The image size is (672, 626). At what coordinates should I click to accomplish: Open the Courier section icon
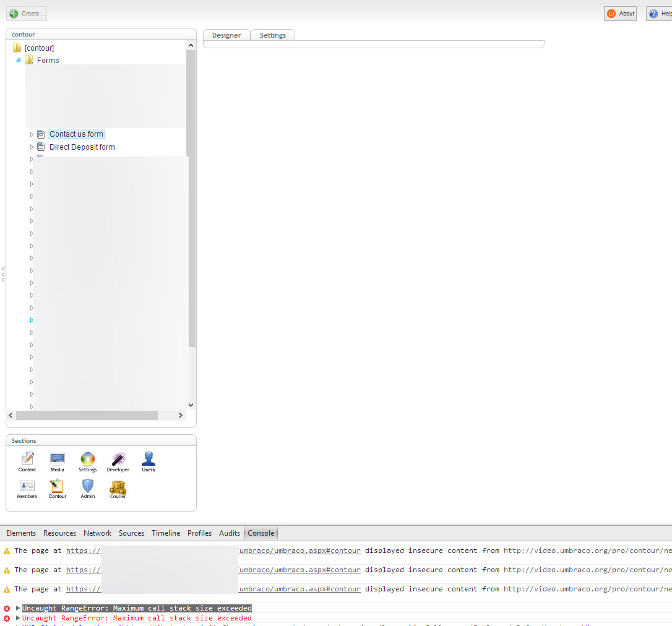[118, 487]
